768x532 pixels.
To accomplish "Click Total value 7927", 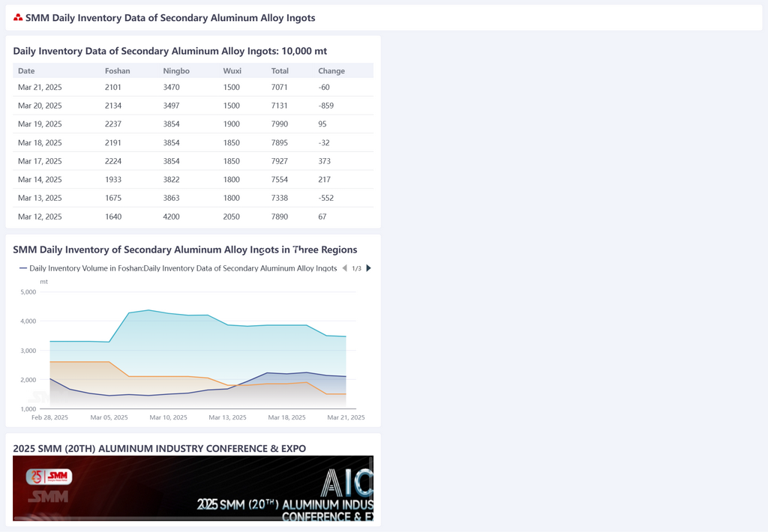I will (x=280, y=161).
